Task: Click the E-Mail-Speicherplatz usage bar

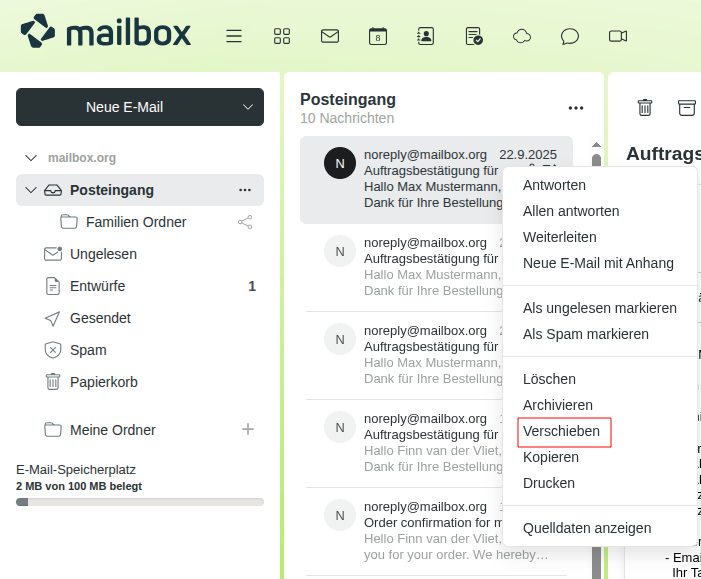Action: point(140,502)
